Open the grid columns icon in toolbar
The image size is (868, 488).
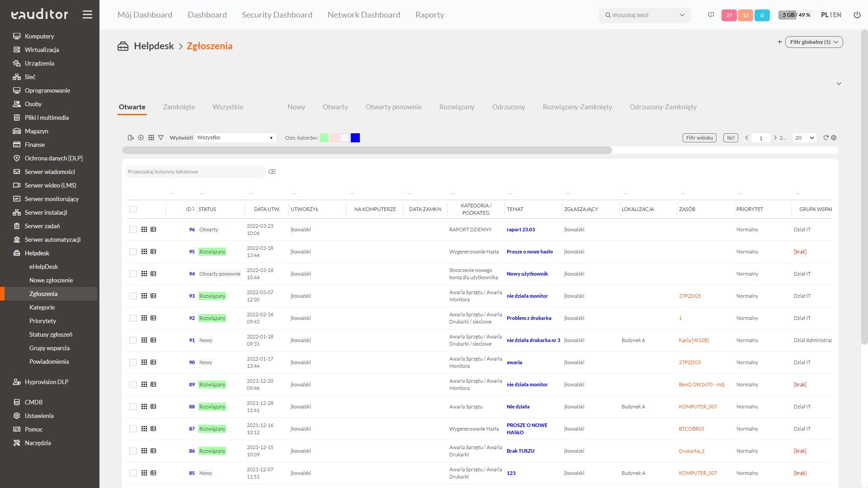pos(151,138)
